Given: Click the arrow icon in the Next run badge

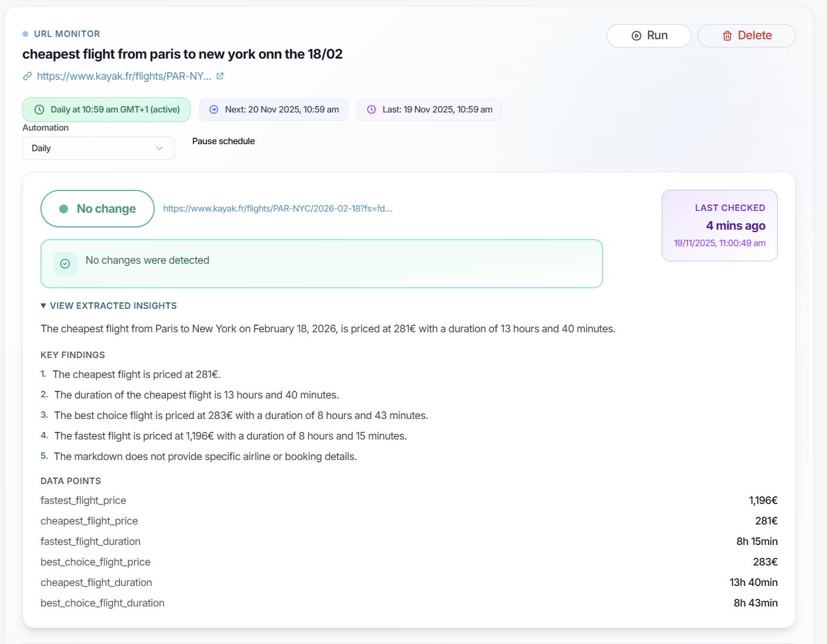Looking at the screenshot, I should point(215,110).
